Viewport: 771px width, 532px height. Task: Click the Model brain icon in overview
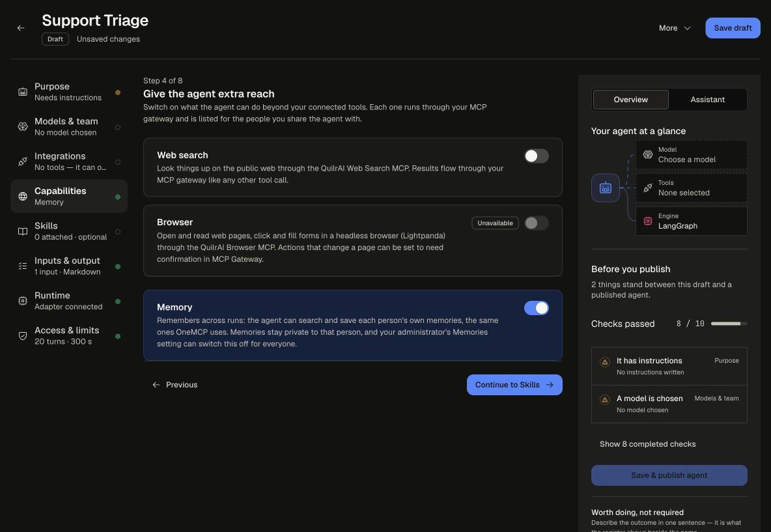(x=648, y=155)
